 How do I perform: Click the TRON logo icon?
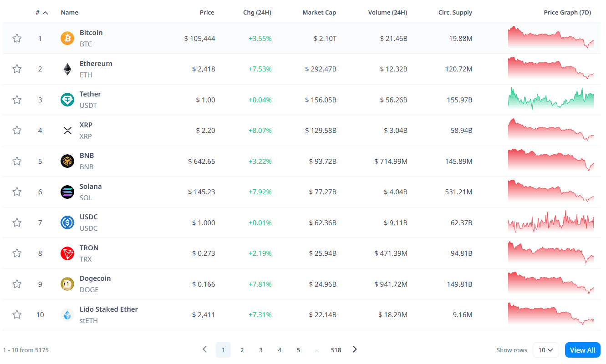point(67,253)
